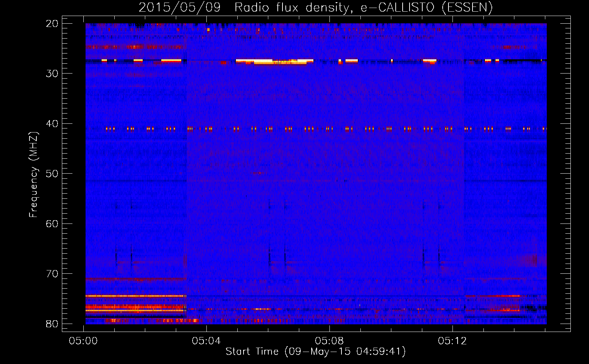The width and height of the screenshot is (589, 364).
Task: Click the 20 frequency tick label
Action: (52, 24)
